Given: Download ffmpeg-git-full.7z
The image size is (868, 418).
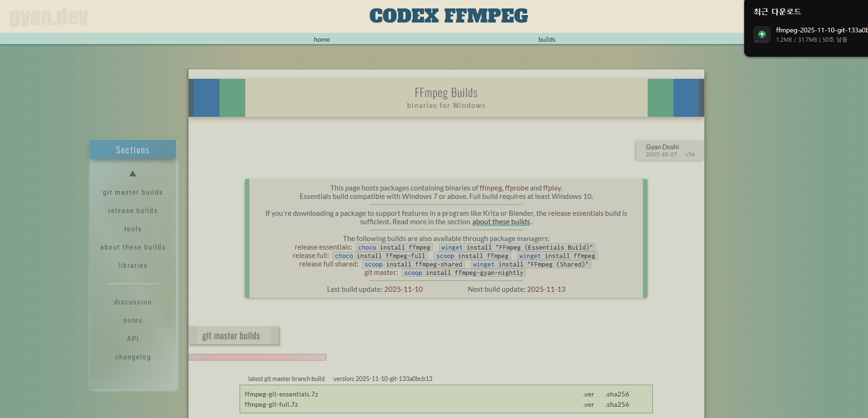Looking at the screenshot, I should [271, 404].
